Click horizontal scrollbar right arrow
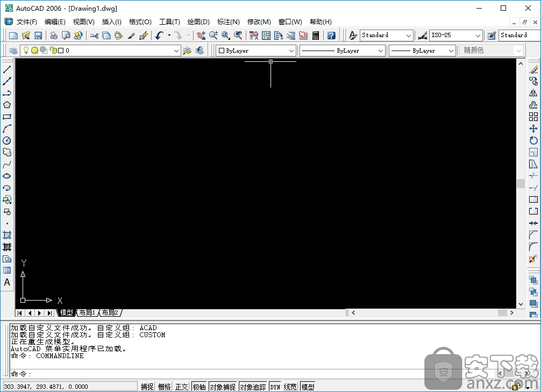541x392 pixels. tap(511, 312)
